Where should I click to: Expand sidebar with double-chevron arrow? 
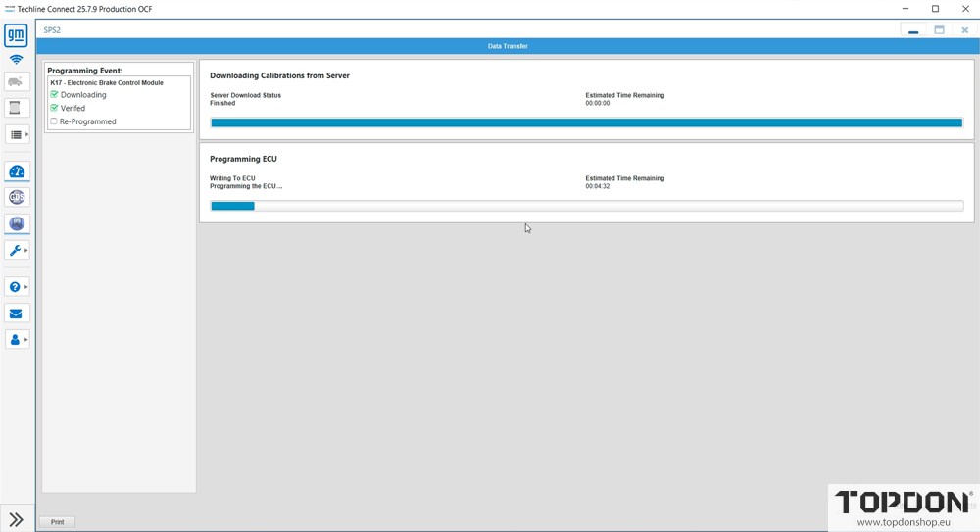click(x=16, y=519)
